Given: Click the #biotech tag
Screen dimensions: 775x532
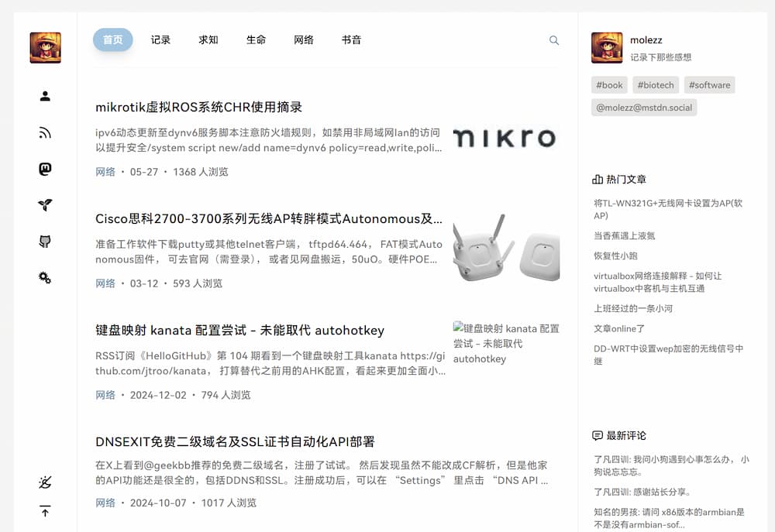Looking at the screenshot, I should pyautogui.click(x=656, y=85).
